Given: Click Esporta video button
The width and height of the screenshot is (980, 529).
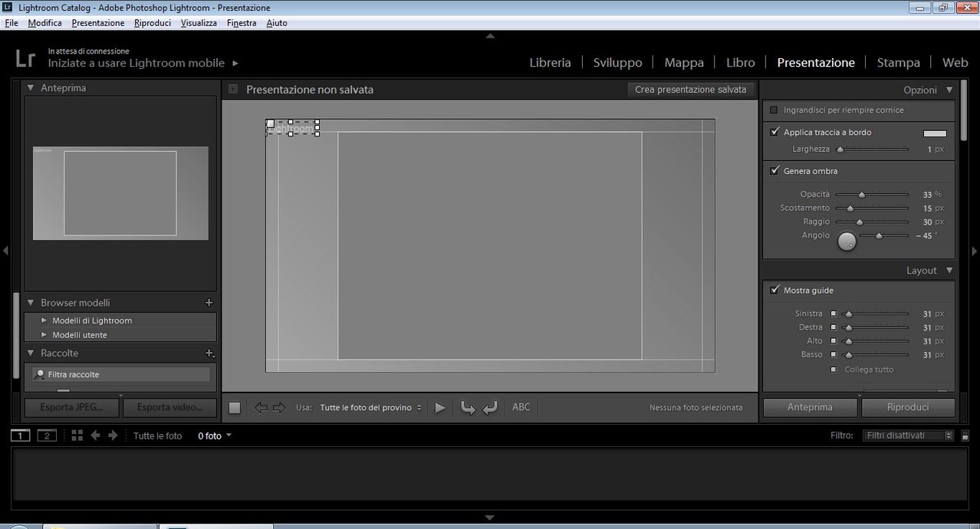Looking at the screenshot, I should coord(169,407).
